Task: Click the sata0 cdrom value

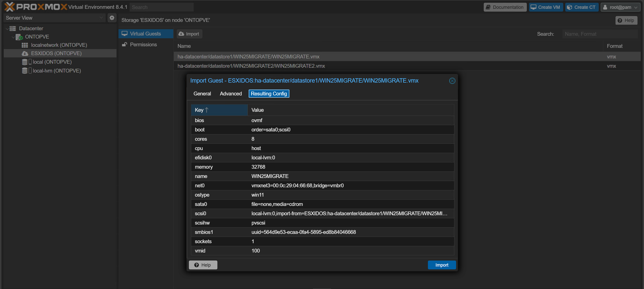Action: tap(277, 204)
